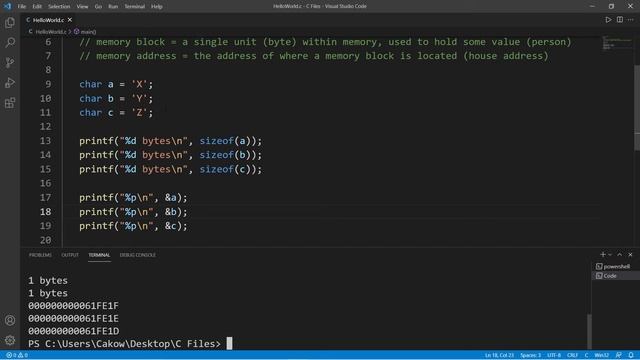
Task: Click 'X' on the char a line
Action: pyautogui.click(x=139, y=84)
